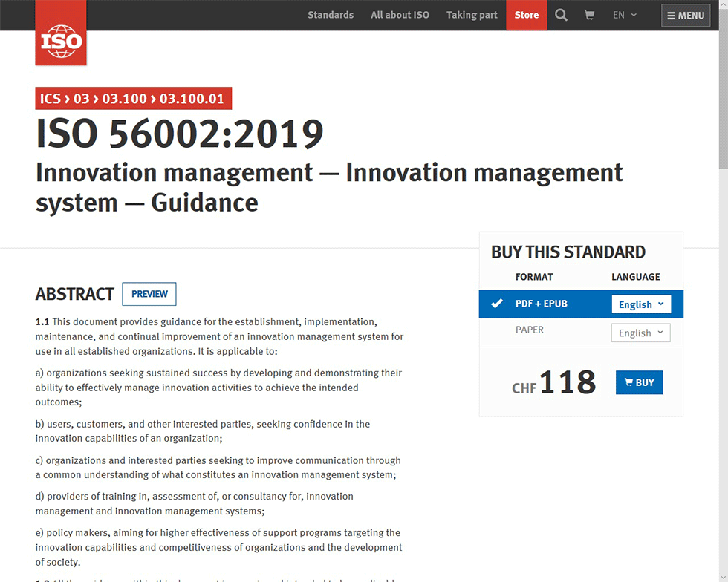This screenshot has width=728, height=582.
Task: Select the PAPER format option
Action: [529, 330]
